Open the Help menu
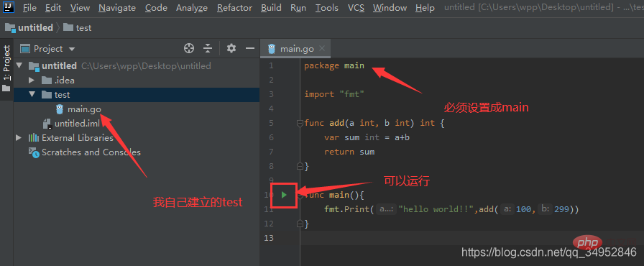This screenshot has width=644, height=266. (x=425, y=7)
